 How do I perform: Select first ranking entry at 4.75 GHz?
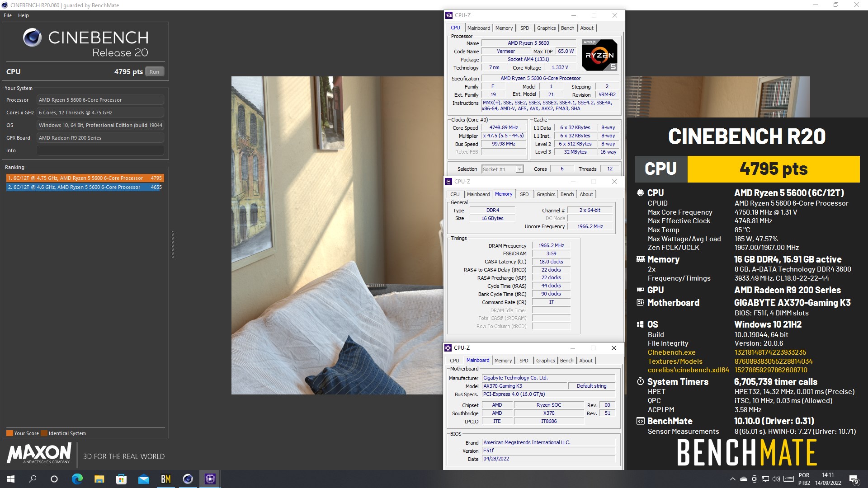[85, 178]
